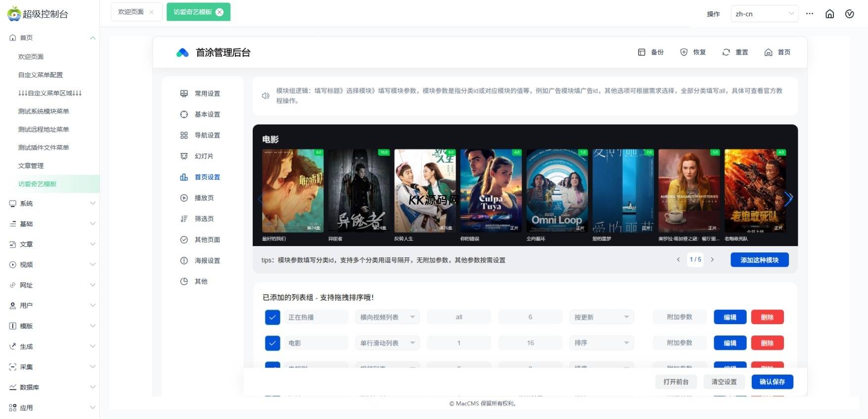Slide movie carousel to the right
The image size is (868, 419).
[788, 199]
